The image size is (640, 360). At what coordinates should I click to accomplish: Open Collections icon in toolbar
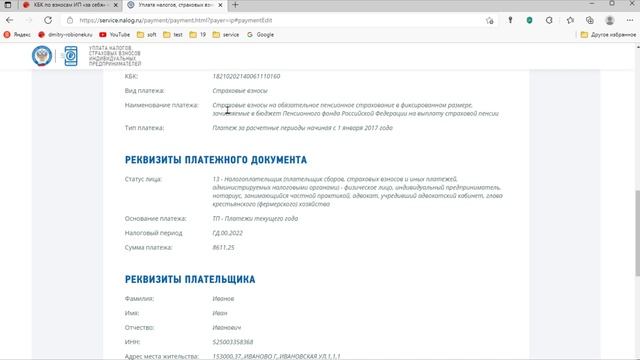[x=590, y=20]
